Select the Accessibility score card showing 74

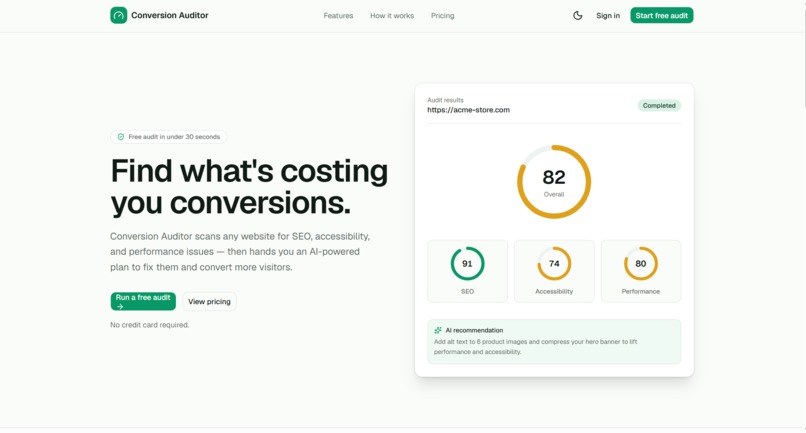[554, 271]
